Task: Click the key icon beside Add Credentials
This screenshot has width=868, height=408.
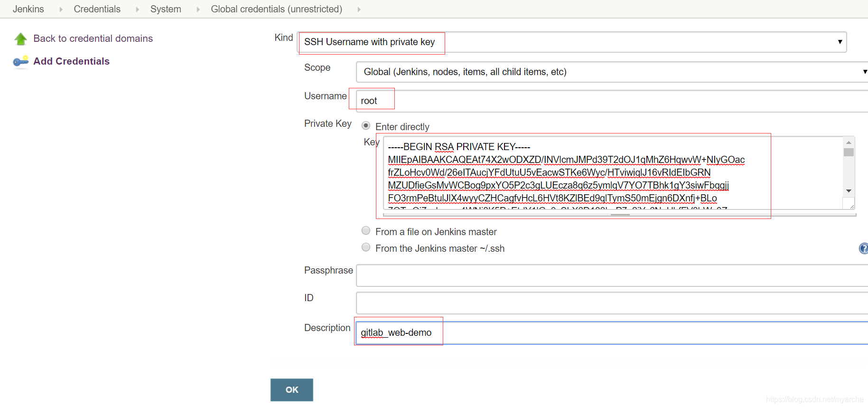Action: 21,62
